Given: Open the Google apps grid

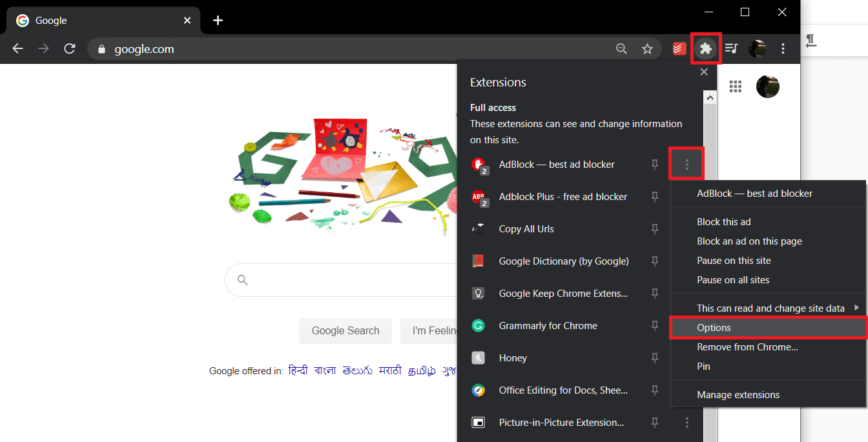Looking at the screenshot, I should pyautogui.click(x=735, y=86).
